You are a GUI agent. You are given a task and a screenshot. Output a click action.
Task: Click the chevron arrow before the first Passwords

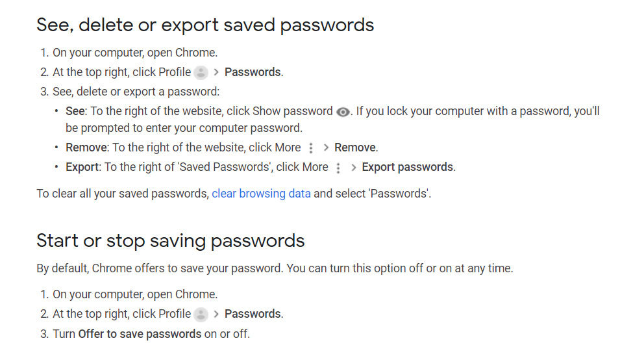pyautogui.click(x=216, y=72)
